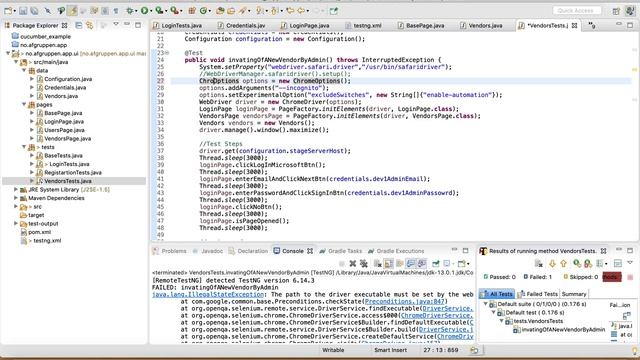
Task: Click the Open Type icon in the toolbar
Action: point(220,11)
